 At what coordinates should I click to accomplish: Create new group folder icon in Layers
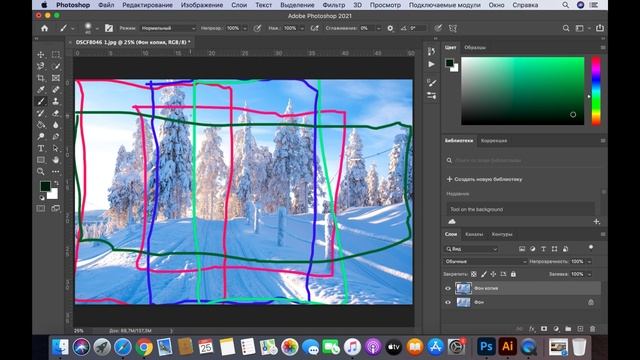point(568,329)
